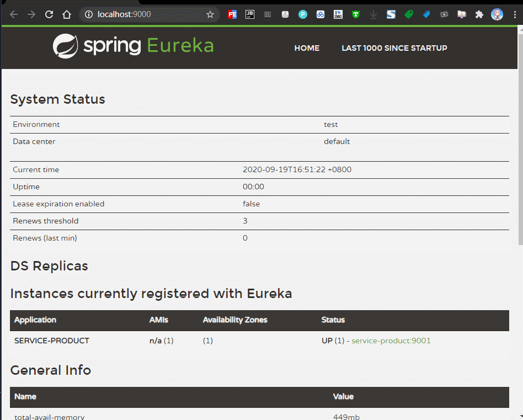Click the Application column header
This screenshot has height=420, width=523.
pos(35,320)
